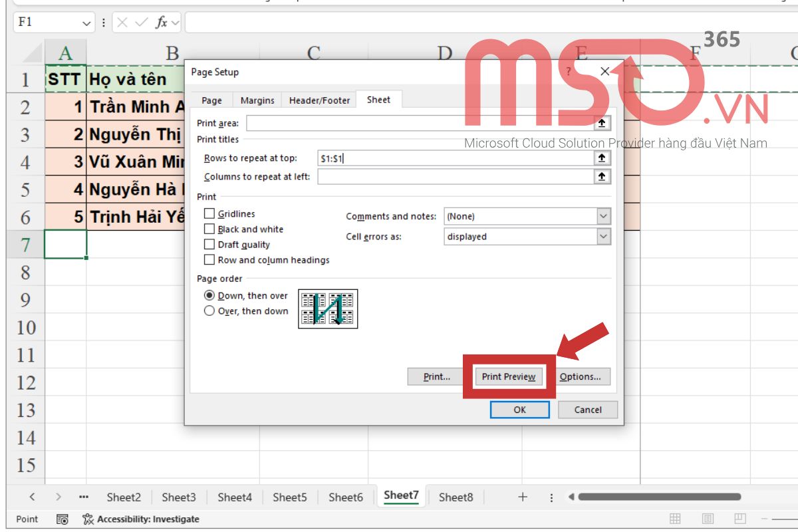Click the Options... button
Viewport: 798px width, 532px height.
click(580, 376)
